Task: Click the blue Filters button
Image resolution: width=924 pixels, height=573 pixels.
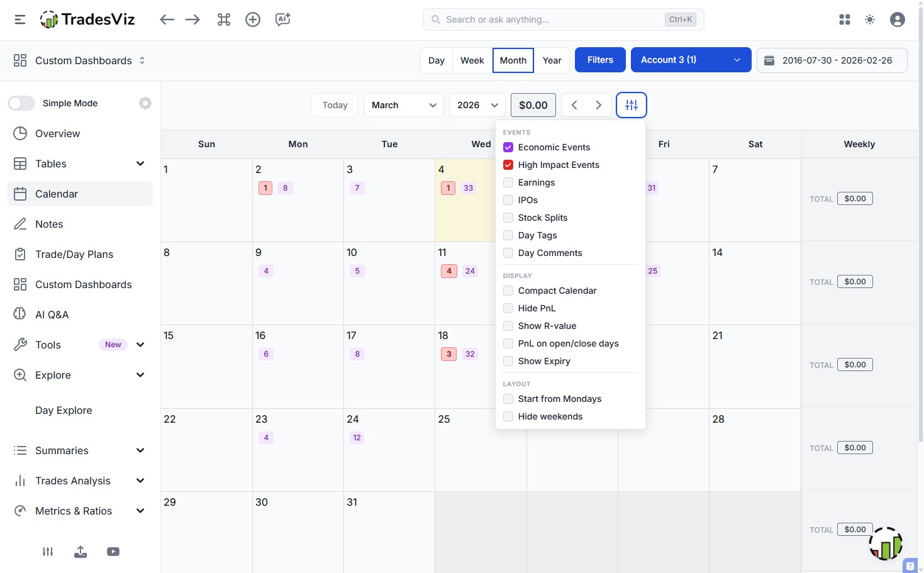Action: point(600,60)
